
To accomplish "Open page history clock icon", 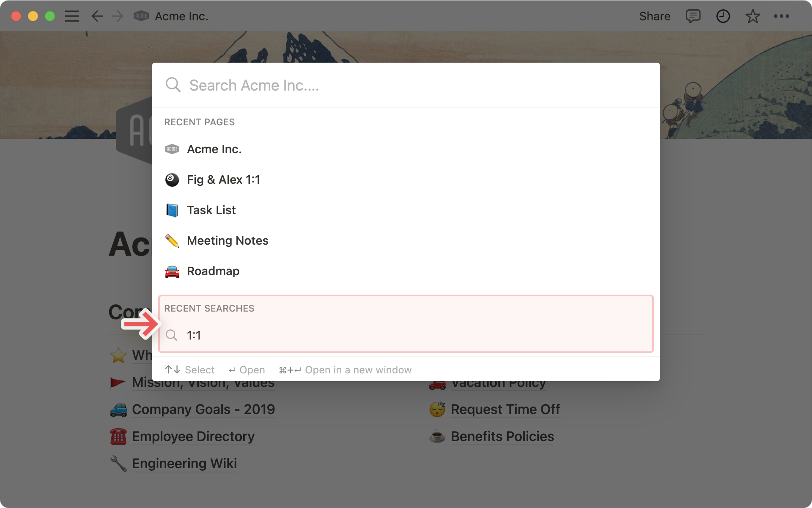I will click(x=723, y=16).
